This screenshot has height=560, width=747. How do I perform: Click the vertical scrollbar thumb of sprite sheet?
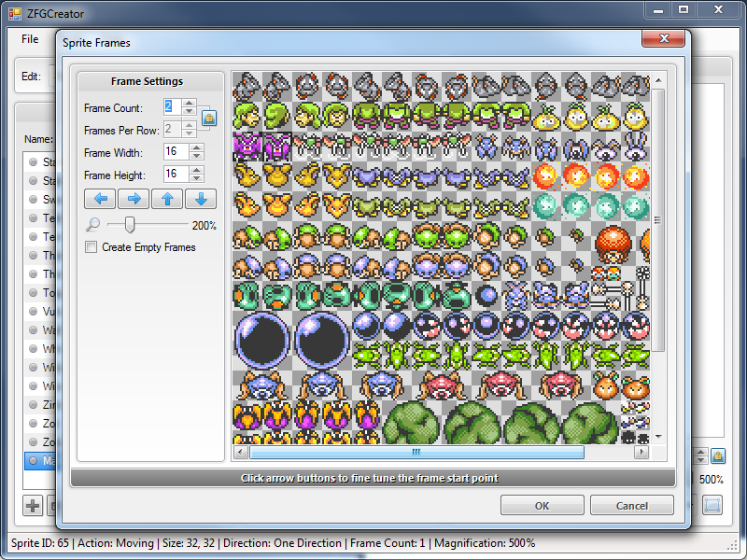coord(658,220)
